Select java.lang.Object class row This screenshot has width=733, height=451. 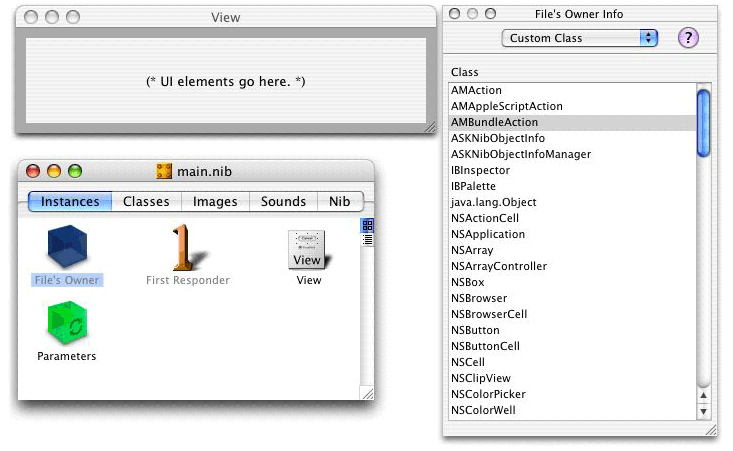pyautogui.click(x=572, y=202)
